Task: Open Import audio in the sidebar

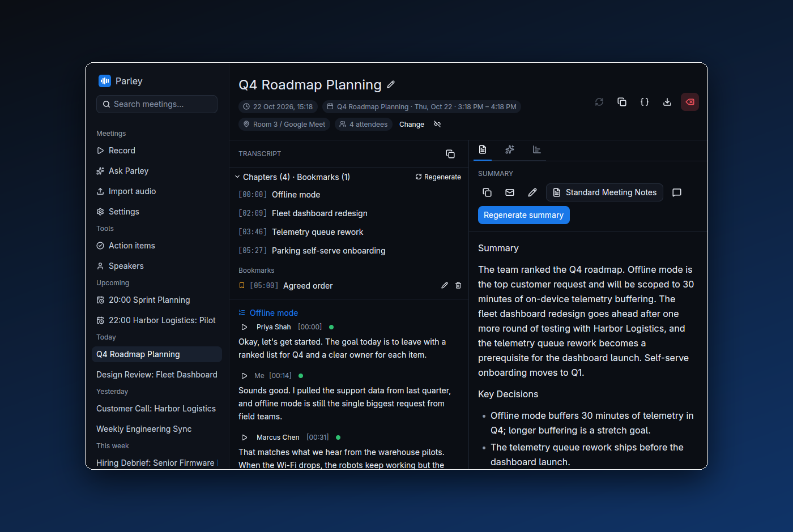Action: [156, 191]
